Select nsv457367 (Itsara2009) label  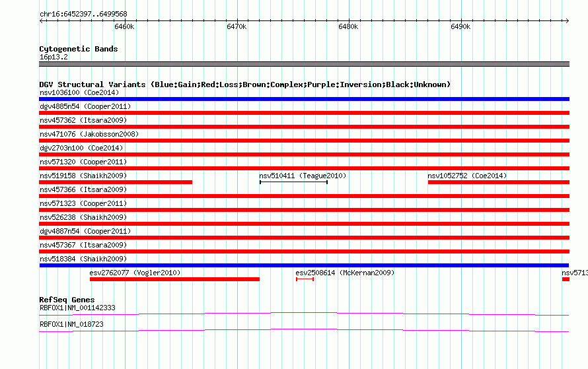tap(83, 245)
